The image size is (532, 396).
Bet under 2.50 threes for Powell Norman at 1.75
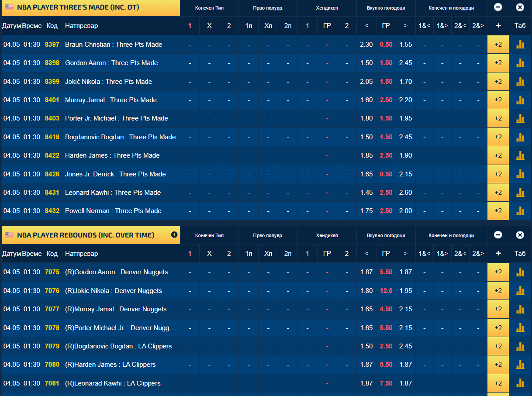tap(366, 211)
